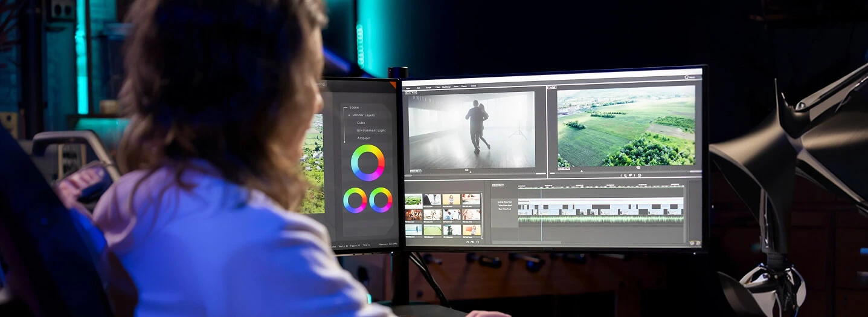This screenshot has width=868, height=317.
Task: Open the Colors menu in the menu bar
Action: [437, 87]
